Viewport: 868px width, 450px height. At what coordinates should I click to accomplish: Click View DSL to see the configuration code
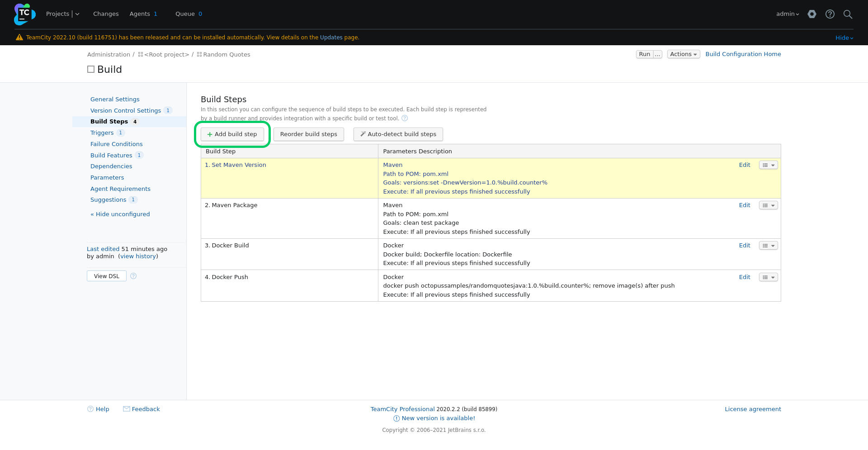point(106,276)
